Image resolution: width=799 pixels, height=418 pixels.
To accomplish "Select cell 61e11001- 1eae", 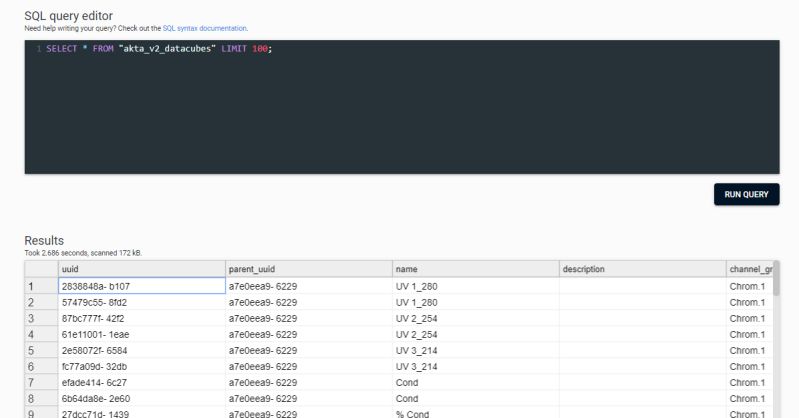I will [x=142, y=334].
